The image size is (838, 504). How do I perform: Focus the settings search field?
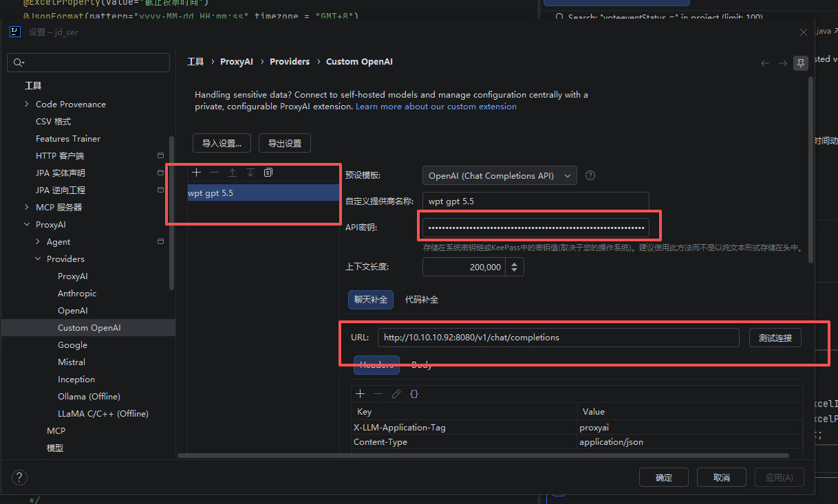click(88, 63)
